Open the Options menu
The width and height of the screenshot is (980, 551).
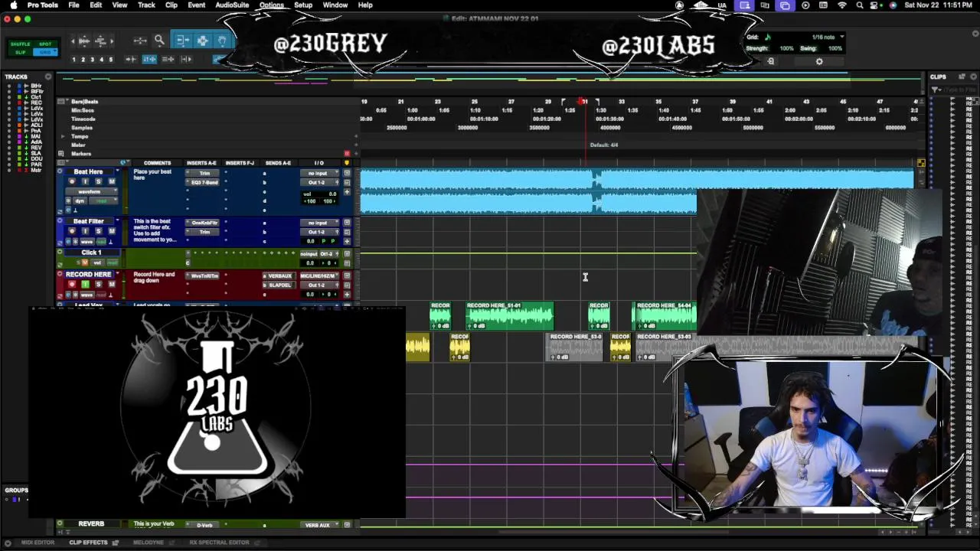click(x=271, y=5)
